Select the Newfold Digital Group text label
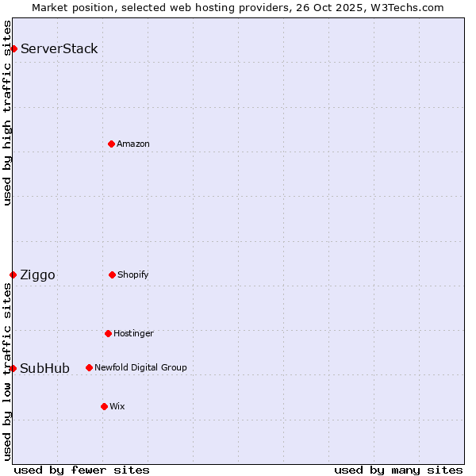The width and height of the screenshot is (476, 476). click(140, 367)
